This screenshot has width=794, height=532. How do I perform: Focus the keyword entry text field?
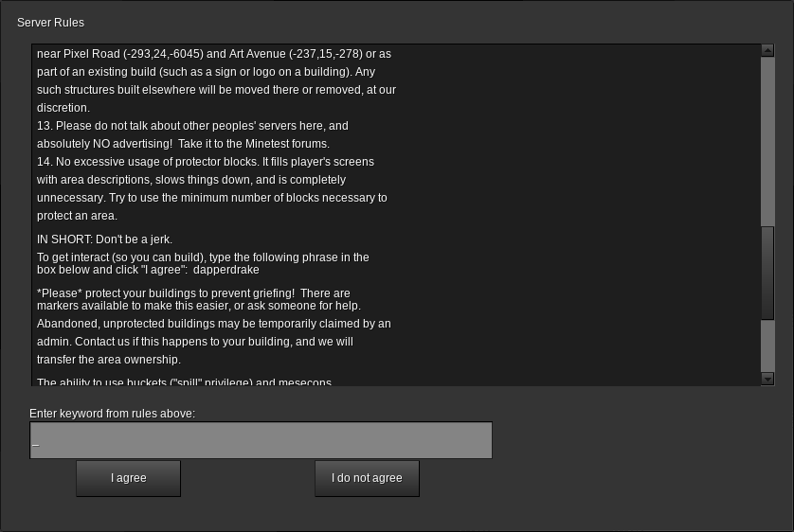click(x=261, y=441)
